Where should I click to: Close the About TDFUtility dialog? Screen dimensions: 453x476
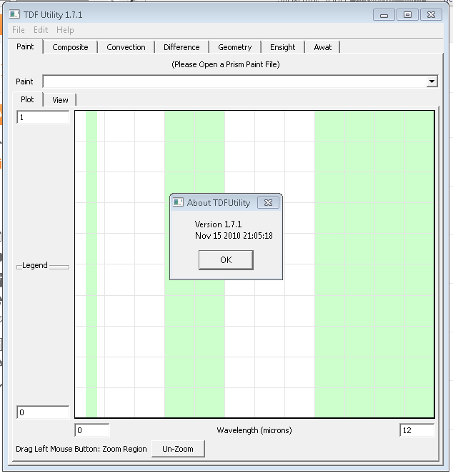268,202
